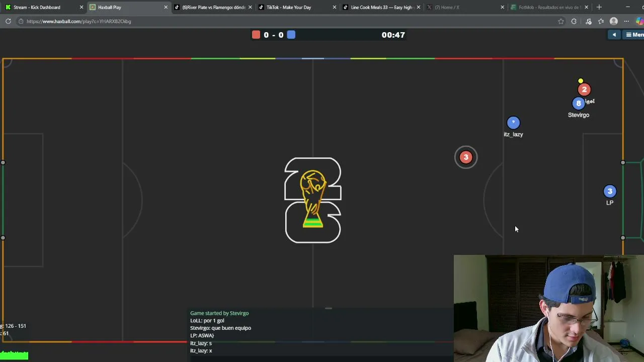Click chat message 'itz_lazy: s'
Image resolution: width=644 pixels, height=362 pixels.
pyautogui.click(x=201, y=343)
